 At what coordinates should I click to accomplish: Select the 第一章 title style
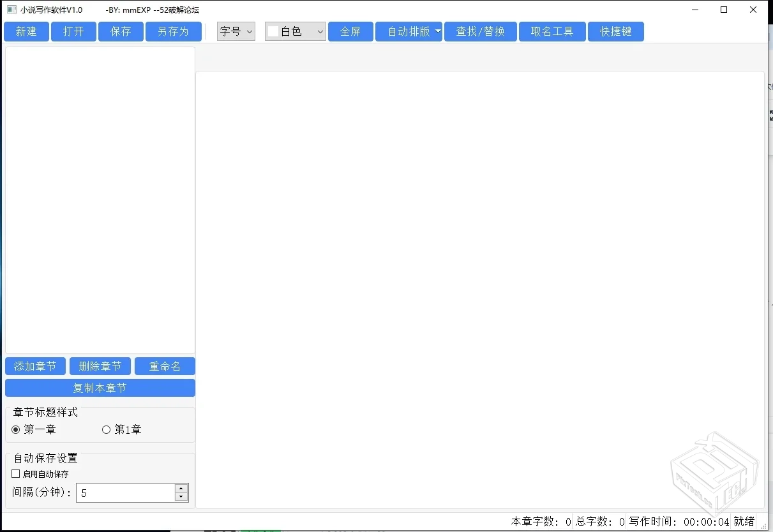[15, 429]
